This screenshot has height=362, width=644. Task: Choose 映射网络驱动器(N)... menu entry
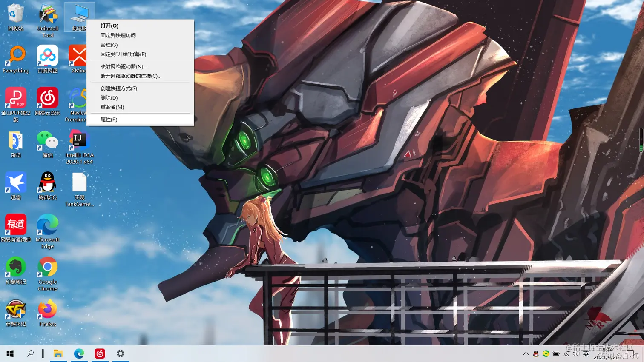click(x=140, y=66)
